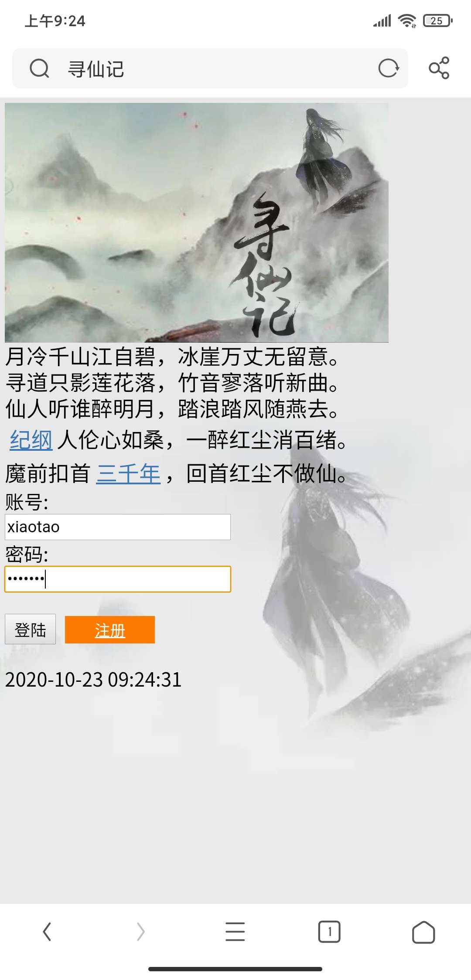The image size is (471, 980).
Task: Tap the bottom home gesture bar
Action: click(x=235, y=969)
